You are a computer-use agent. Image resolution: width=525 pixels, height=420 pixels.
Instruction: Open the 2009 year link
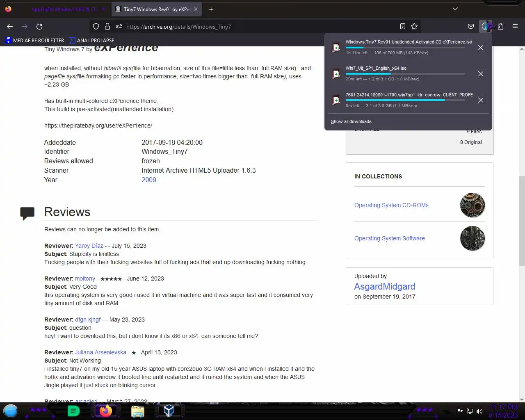pyautogui.click(x=149, y=180)
